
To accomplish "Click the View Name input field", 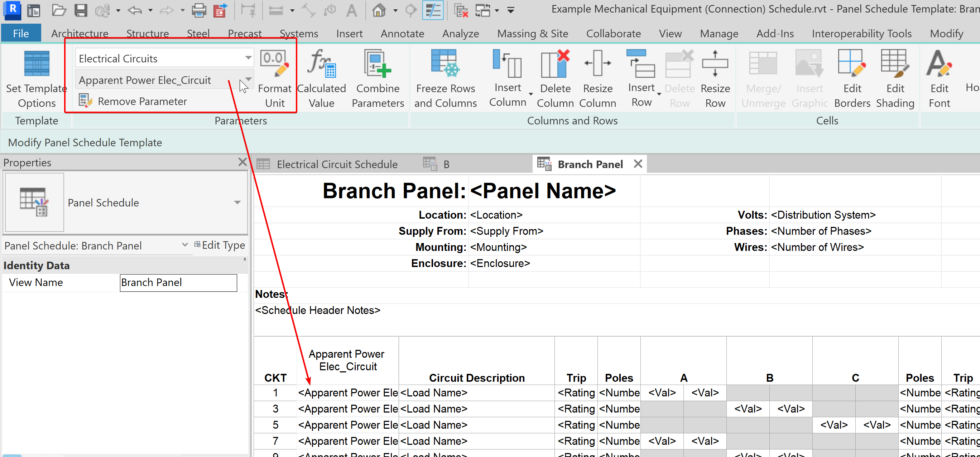I will coord(178,282).
